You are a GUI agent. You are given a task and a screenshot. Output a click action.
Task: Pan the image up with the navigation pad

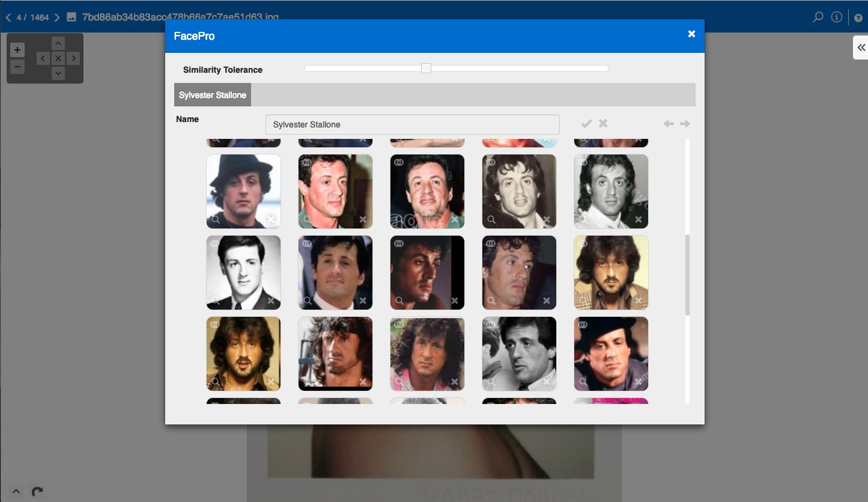pos(58,43)
